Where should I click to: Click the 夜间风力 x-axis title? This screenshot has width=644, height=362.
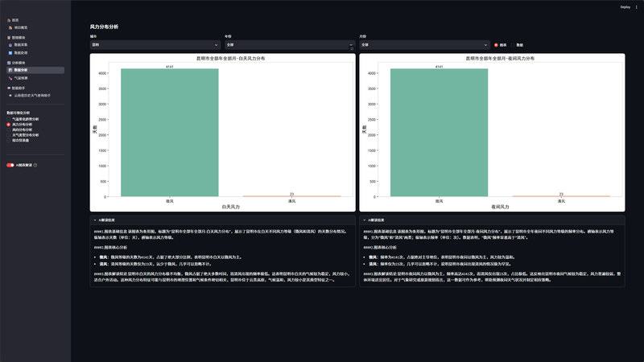click(x=500, y=207)
